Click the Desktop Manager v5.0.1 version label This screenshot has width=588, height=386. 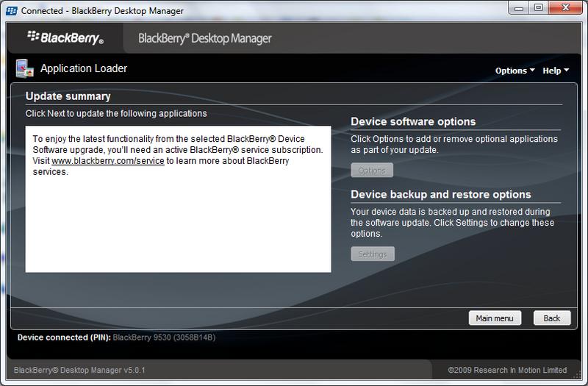click(79, 370)
